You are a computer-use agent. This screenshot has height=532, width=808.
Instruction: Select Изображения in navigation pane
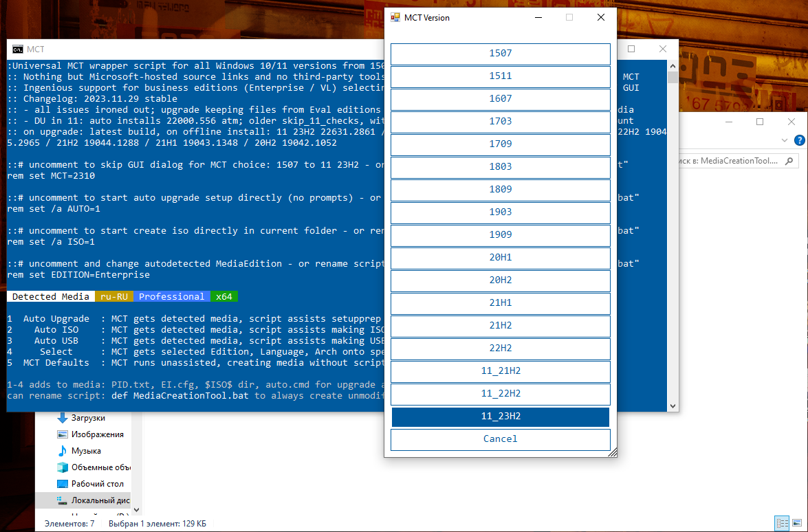(x=97, y=434)
